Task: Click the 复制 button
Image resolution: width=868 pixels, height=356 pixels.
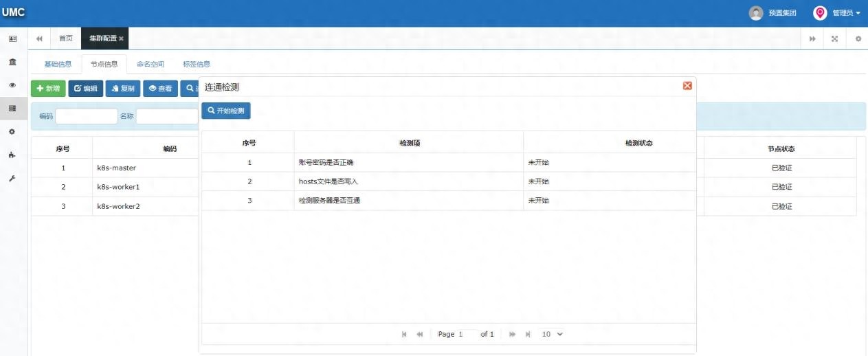Action: click(123, 89)
